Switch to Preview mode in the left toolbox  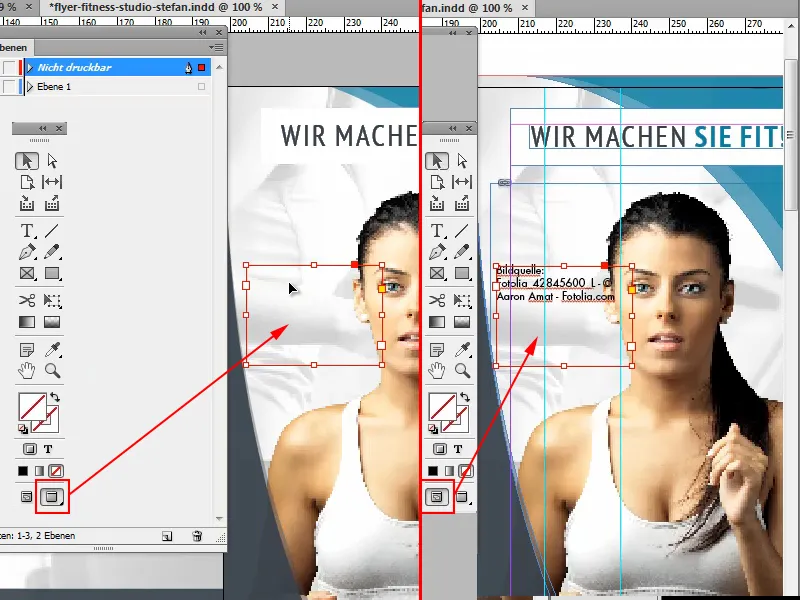52,496
